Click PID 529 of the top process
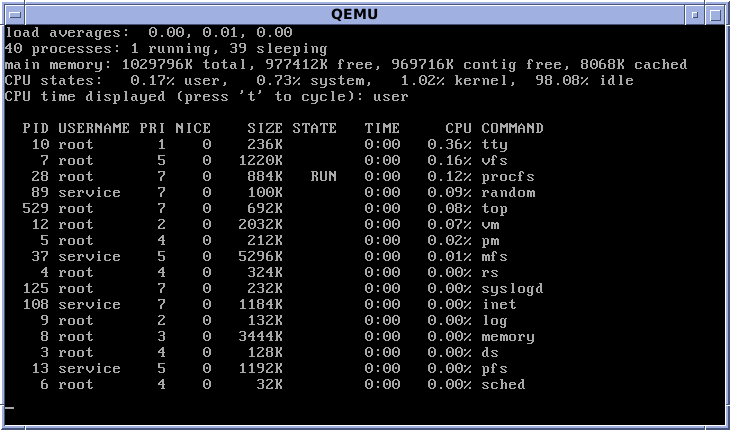 click(36, 208)
